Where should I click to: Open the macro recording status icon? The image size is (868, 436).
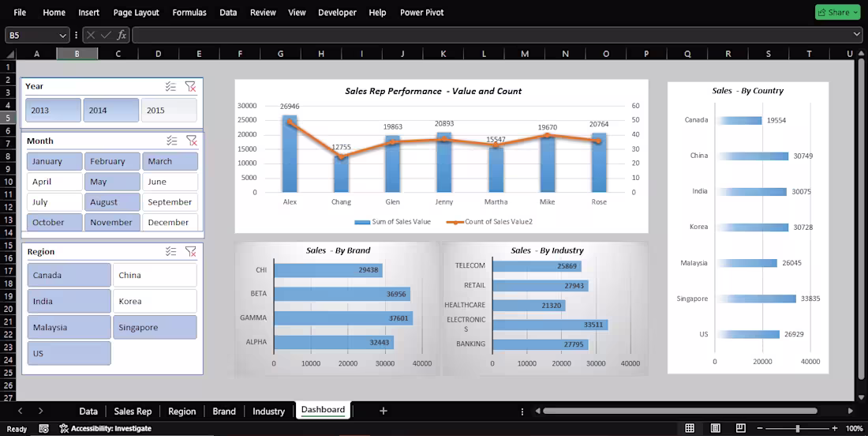click(43, 428)
